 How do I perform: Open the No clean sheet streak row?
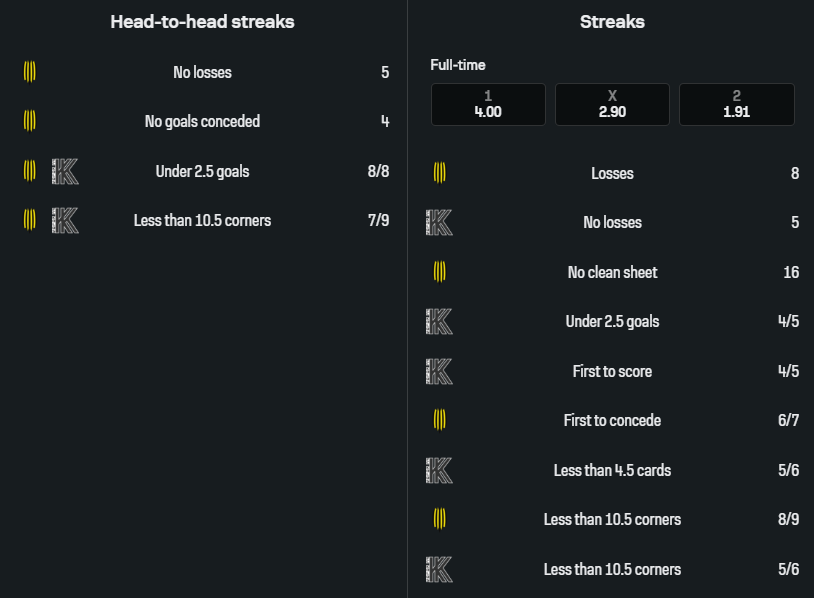612,272
